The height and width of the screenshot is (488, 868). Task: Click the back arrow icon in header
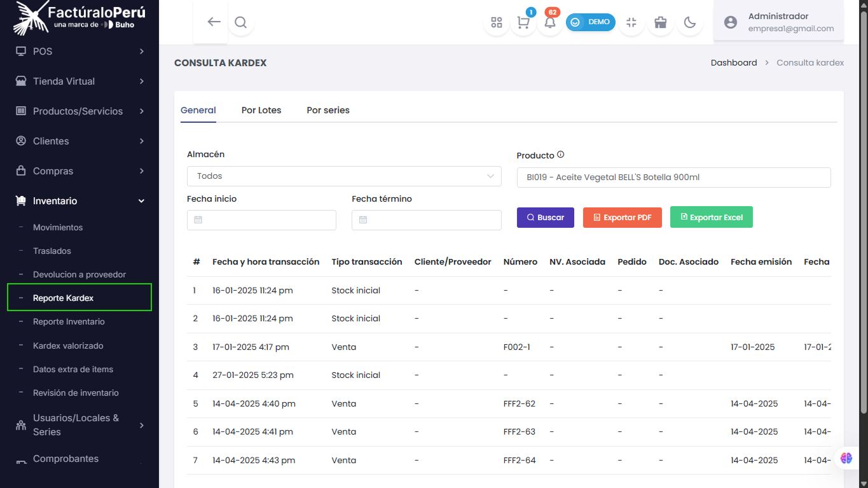(x=214, y=22)
